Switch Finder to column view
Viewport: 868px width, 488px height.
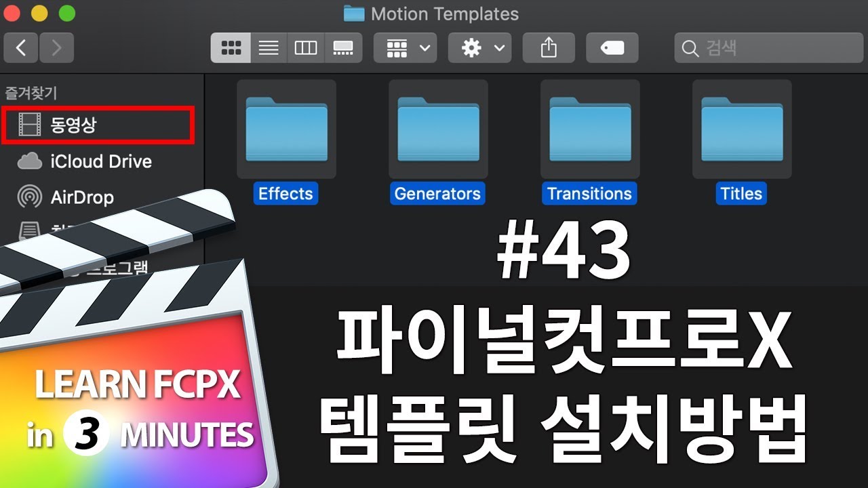306,48
